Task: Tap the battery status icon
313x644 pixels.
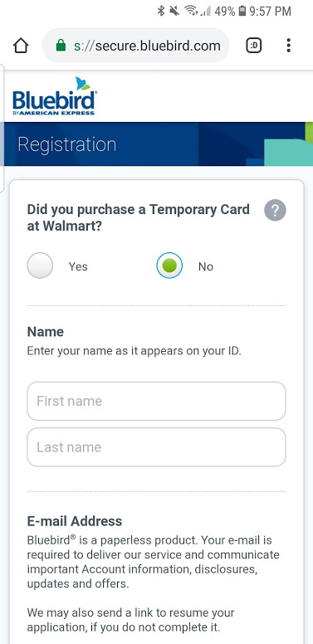Action: point(242,11)
